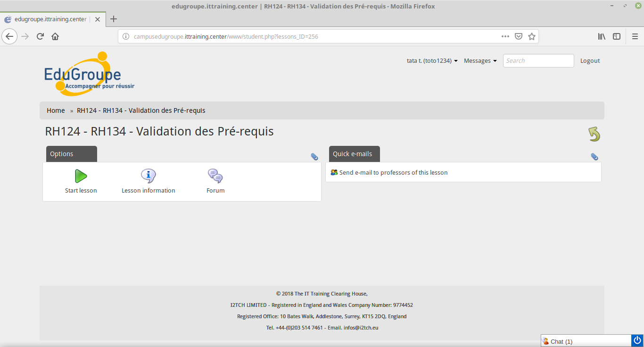Click the paperclip icon in Quick e-mails panel

click(x=594, y=157)
